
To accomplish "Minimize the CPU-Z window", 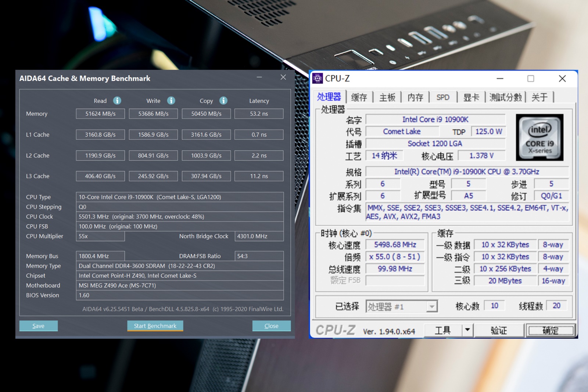I will (x=500, y=79).
